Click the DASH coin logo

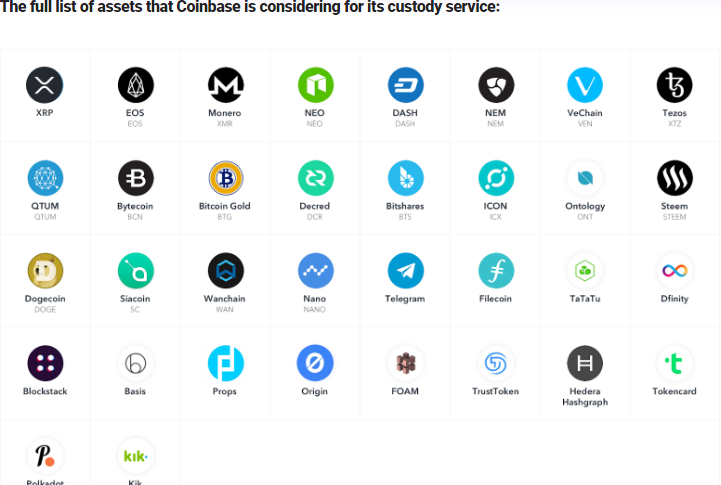pos(406,85)
